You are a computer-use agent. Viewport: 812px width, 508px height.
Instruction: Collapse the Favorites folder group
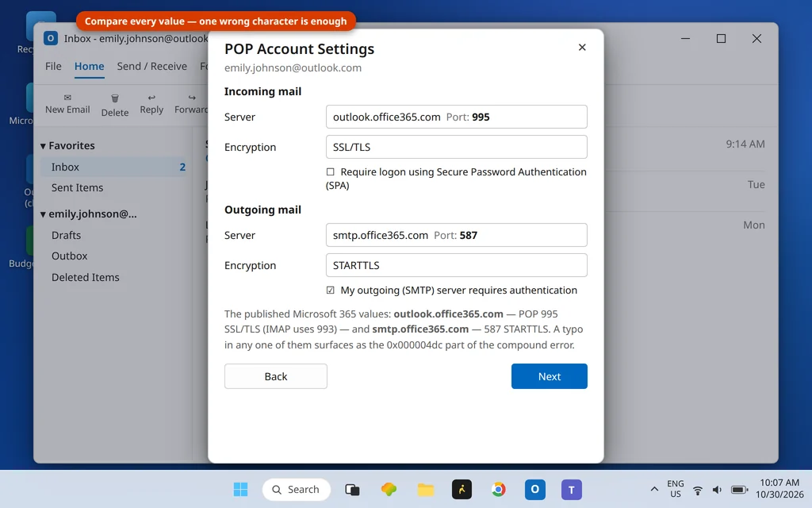click(x=43, y=146)
